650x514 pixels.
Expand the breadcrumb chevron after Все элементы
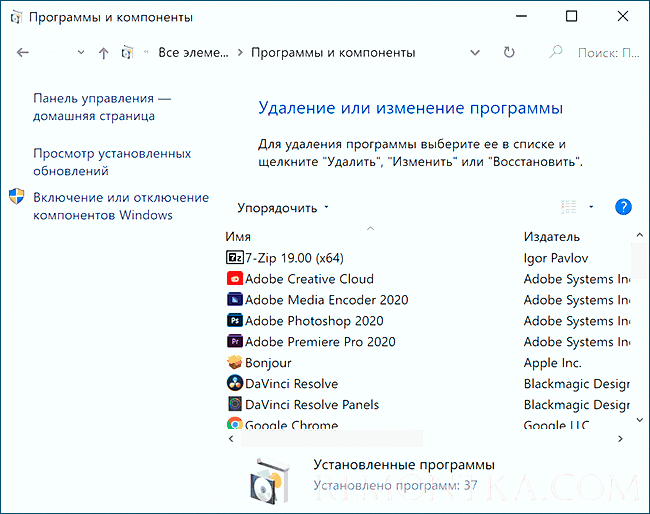(240, 53)
